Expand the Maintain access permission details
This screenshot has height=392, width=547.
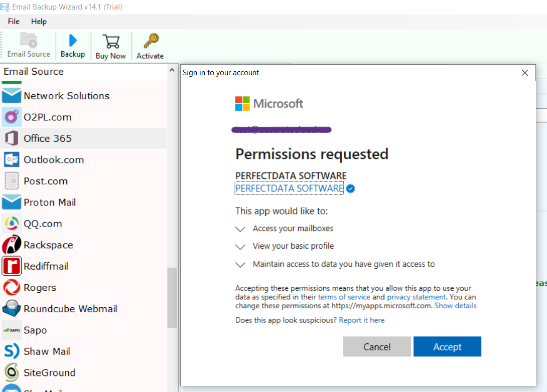point(240,264)
